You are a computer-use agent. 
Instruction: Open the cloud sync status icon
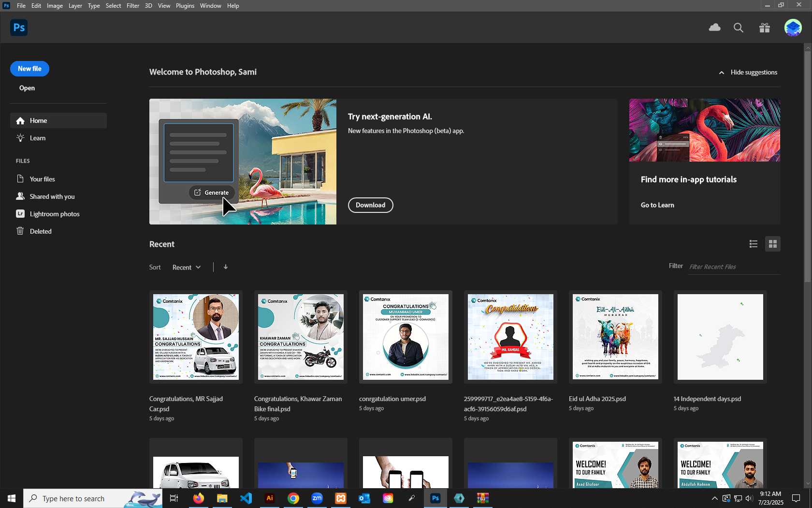click(714, 28)
